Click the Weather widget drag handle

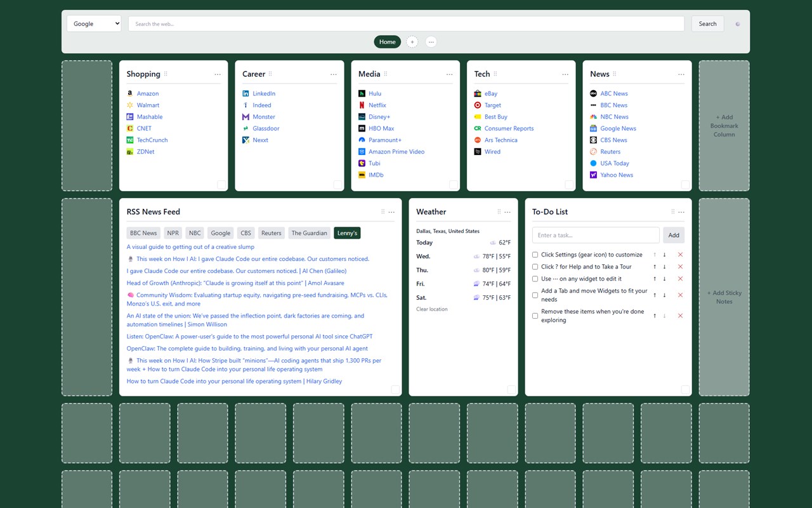499,212
